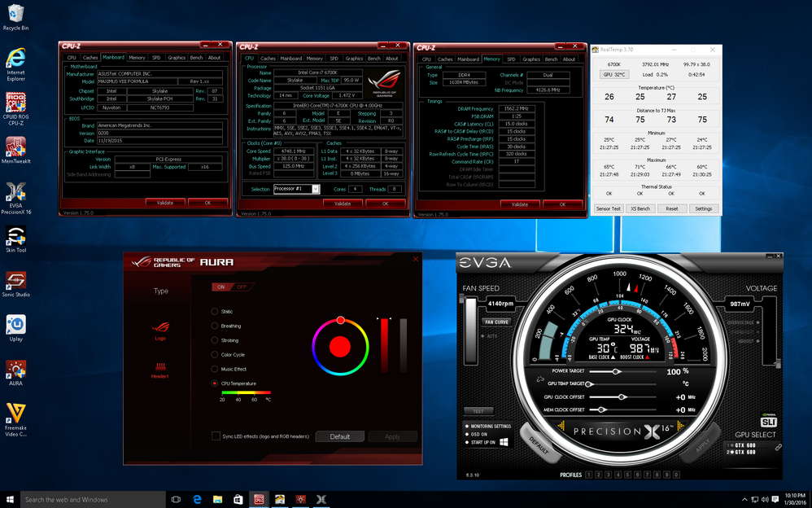Open the Windows Start menu

pyautogui.click(x=10, y=500)
